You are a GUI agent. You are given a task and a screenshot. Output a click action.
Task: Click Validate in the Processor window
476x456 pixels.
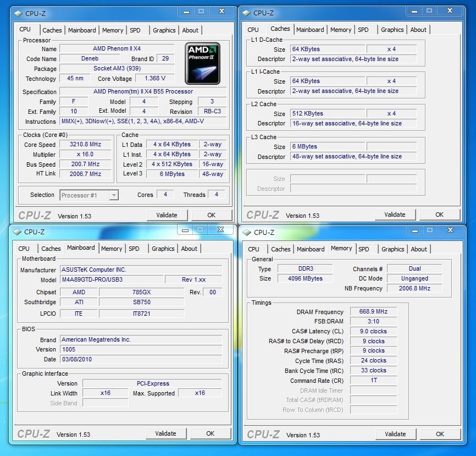click(167, 215)
